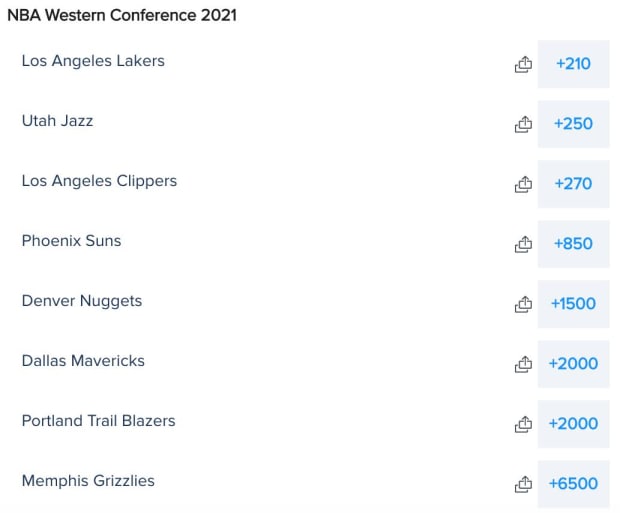Add Memphis Grizzlies +6500 to betslip

573,484
